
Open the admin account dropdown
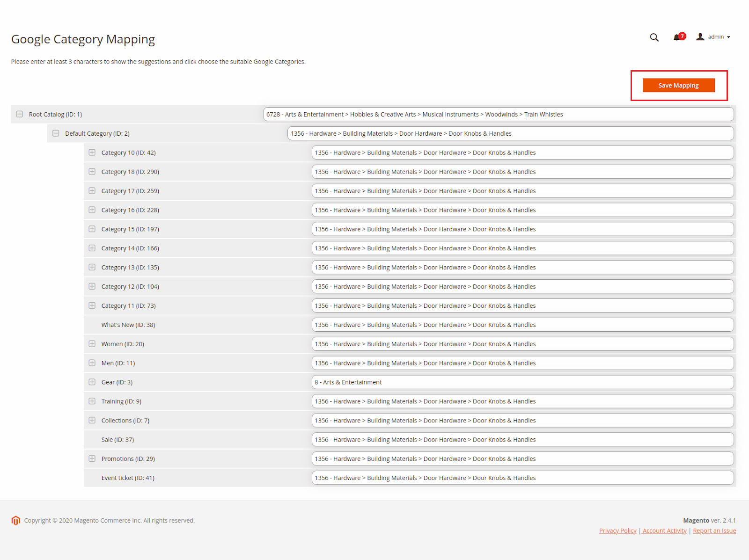pos(713,37)
